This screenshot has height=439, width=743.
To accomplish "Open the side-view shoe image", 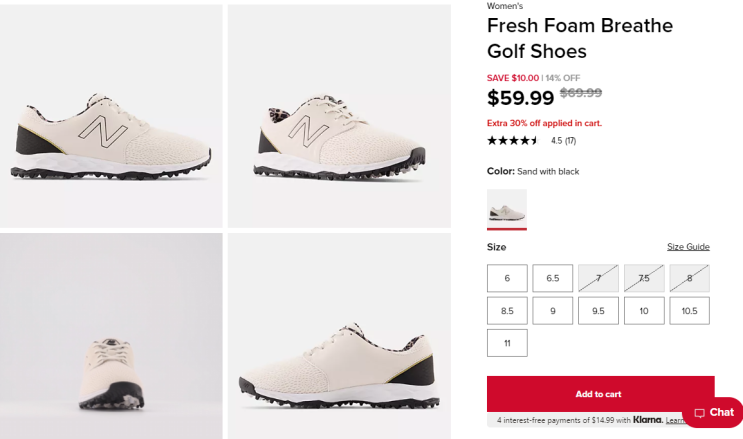I will point(111,116).
